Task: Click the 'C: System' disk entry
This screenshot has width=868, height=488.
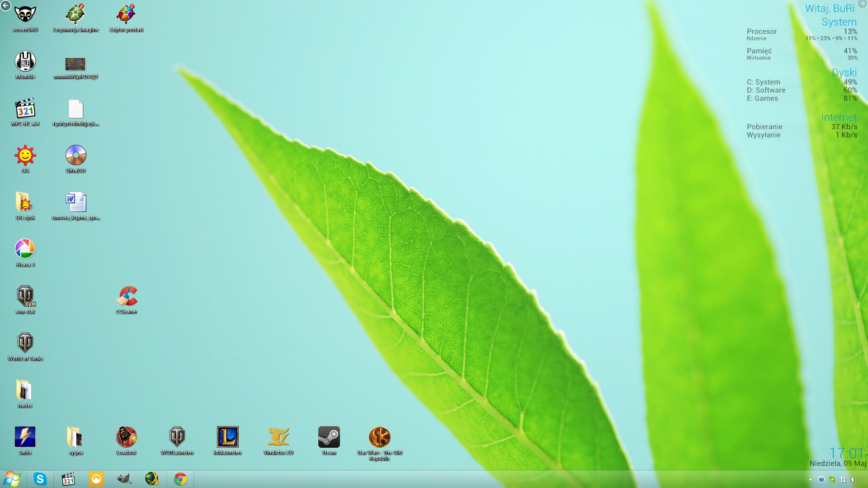Action: (802, 82)
